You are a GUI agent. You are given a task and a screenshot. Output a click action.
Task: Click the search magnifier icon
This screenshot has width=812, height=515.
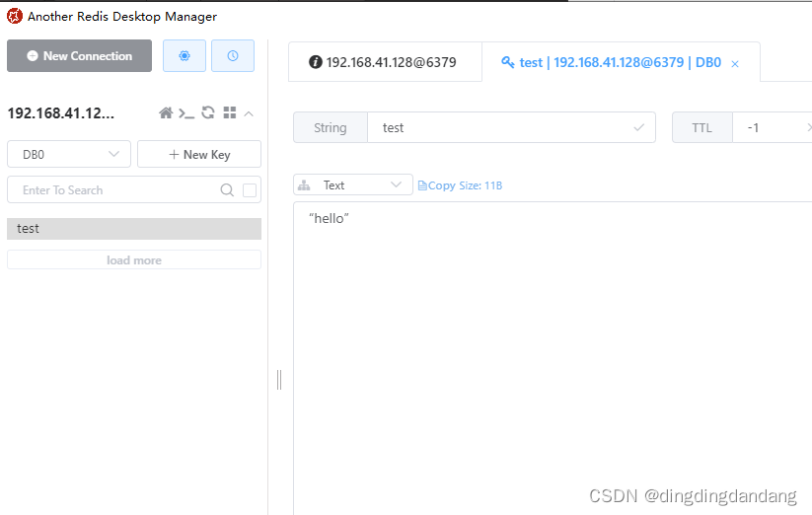227,190
